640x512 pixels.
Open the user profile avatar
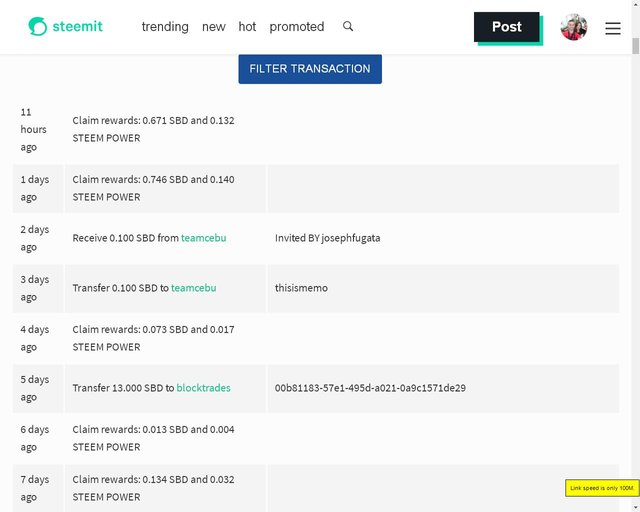point(574,27)
